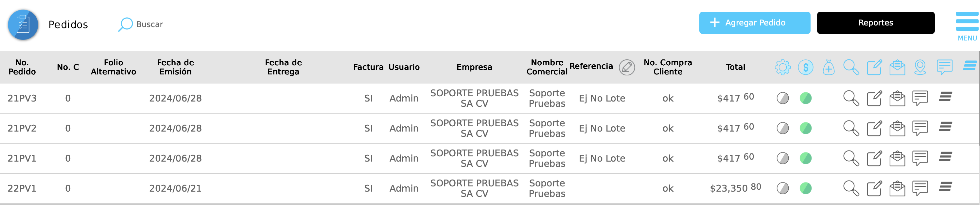
Task: Toggle the green payment circle for order 21PV2
Action: [805, 128]
